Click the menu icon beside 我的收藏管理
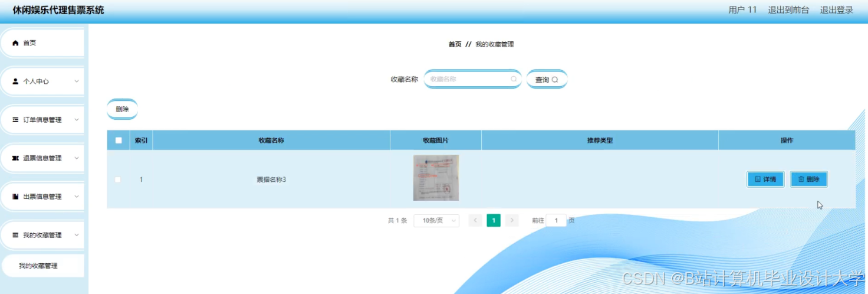Screen dimensions: 868x294 [x=16, y=235]
